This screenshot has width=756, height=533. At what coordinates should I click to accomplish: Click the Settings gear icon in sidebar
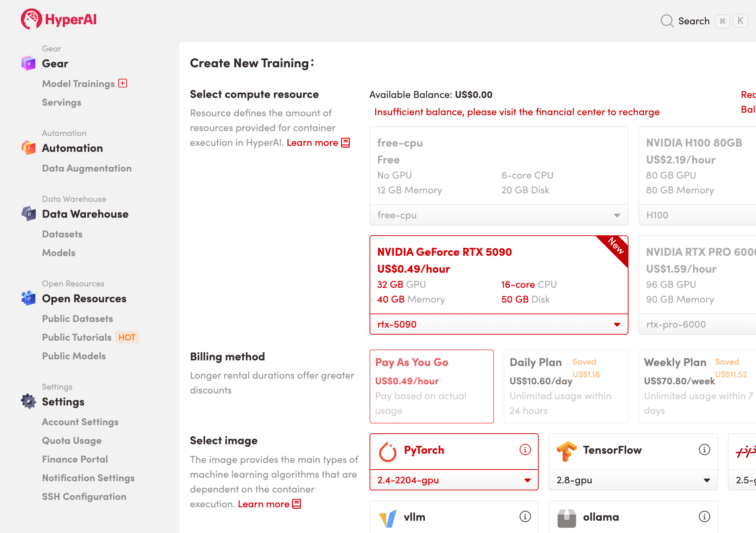[x=28, y=401]
